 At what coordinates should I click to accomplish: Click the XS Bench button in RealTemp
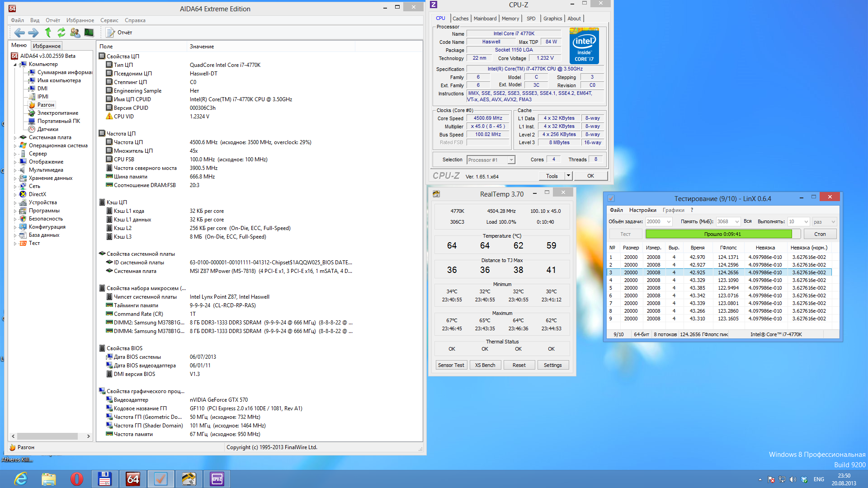[x=485, y=365]
